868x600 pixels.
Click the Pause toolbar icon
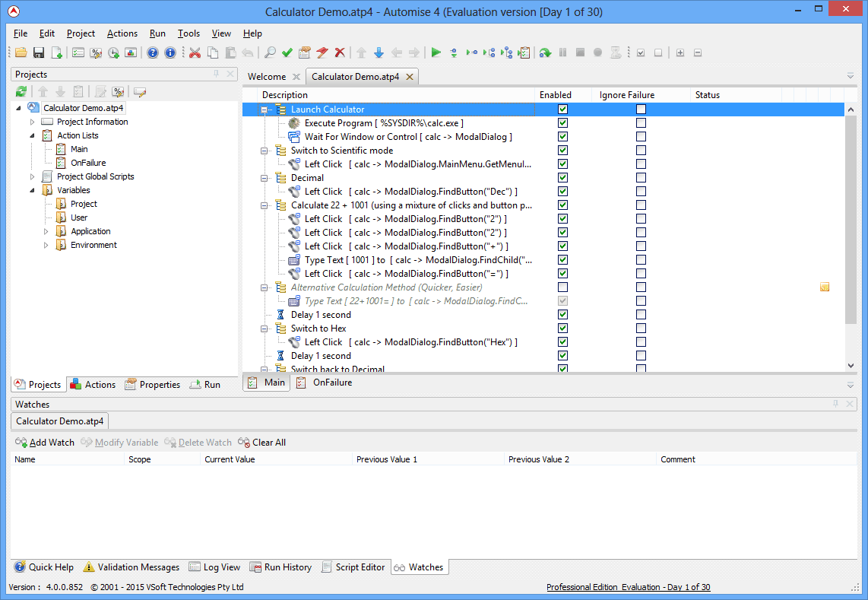tap(563, 52)
